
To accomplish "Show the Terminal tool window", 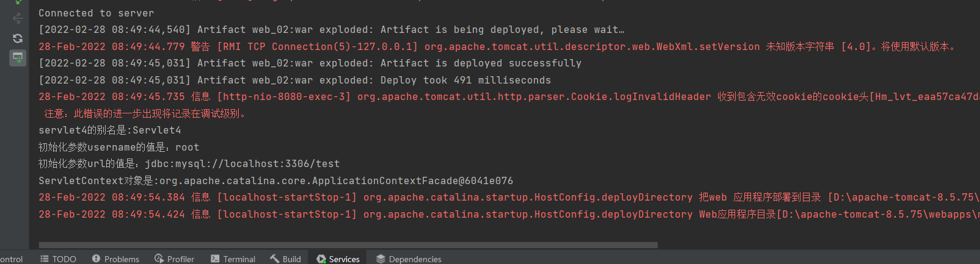I will click(x=233, y=259).
